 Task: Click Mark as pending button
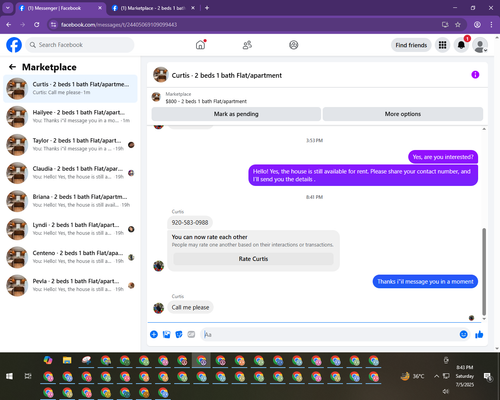[236, 114]
